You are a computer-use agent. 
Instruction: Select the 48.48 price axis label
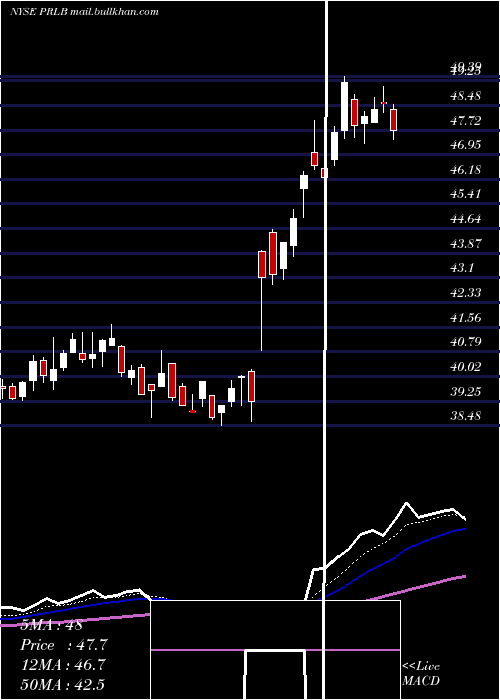[x=465, y=96]
